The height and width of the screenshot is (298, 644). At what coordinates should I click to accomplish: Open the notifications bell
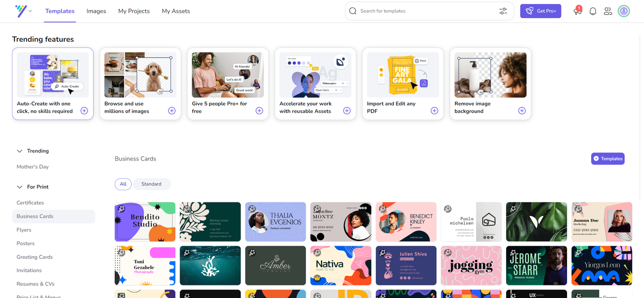tap(593, 11)
